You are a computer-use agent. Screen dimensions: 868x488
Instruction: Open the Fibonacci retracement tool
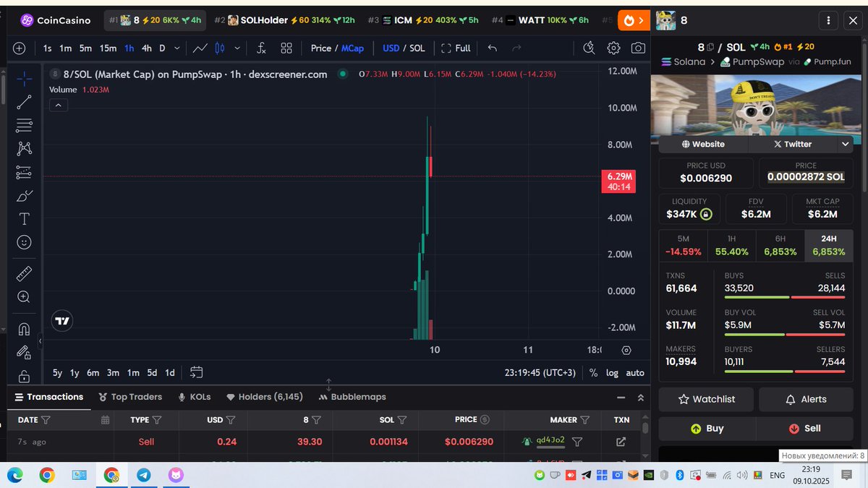(24, 125)
